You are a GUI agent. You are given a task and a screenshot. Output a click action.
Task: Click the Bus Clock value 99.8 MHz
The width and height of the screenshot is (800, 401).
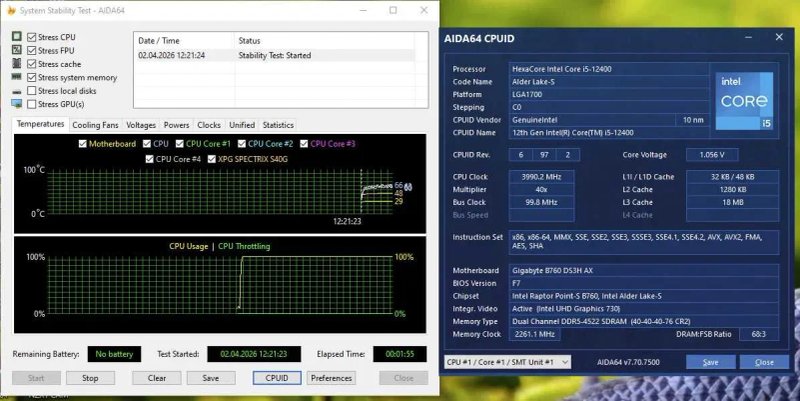coord(541,202)
